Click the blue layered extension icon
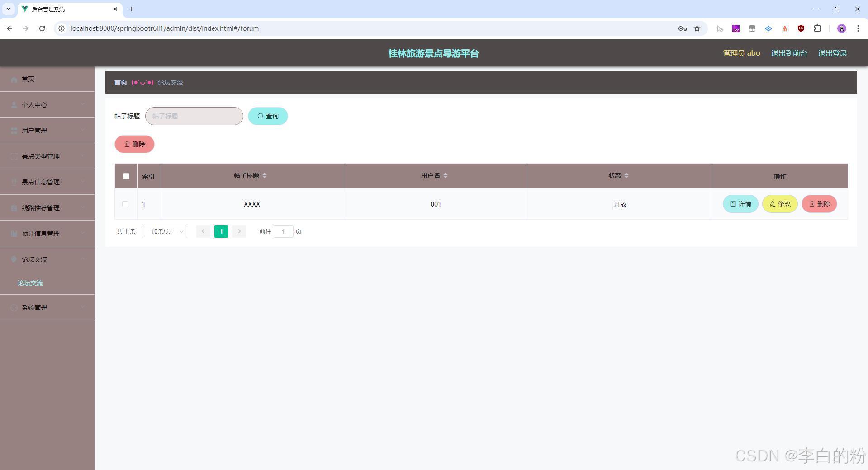Image resolution: width=868 pixels, height=470 pixels. click(x=768, y=28)
